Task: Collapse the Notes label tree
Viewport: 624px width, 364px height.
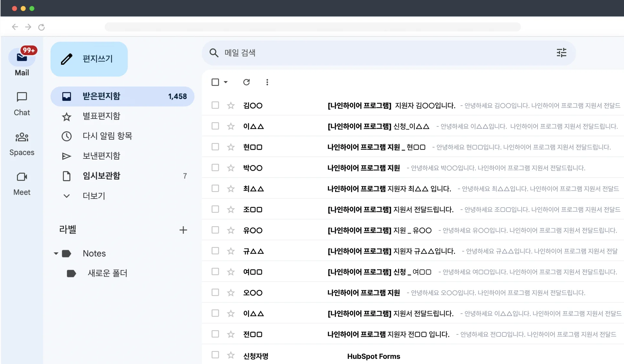Action: coord(56,253)
